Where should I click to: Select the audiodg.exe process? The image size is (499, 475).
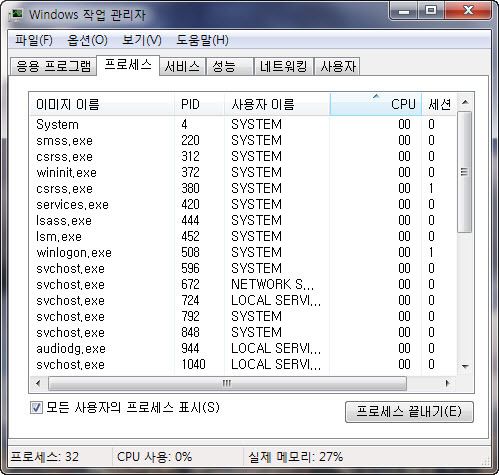(x=243, y=348)
